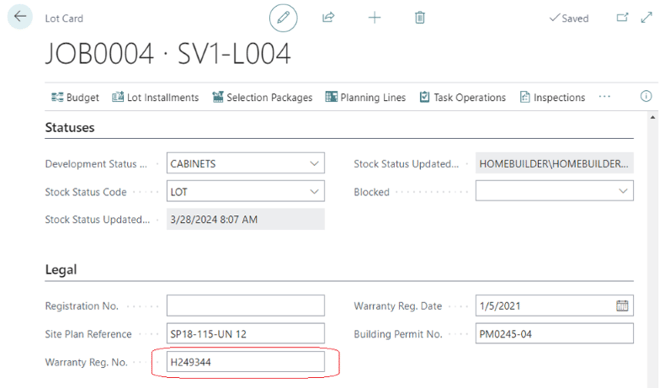Open Selection Packages
This screenshot has width=670, height=388.
click(262, 97)
